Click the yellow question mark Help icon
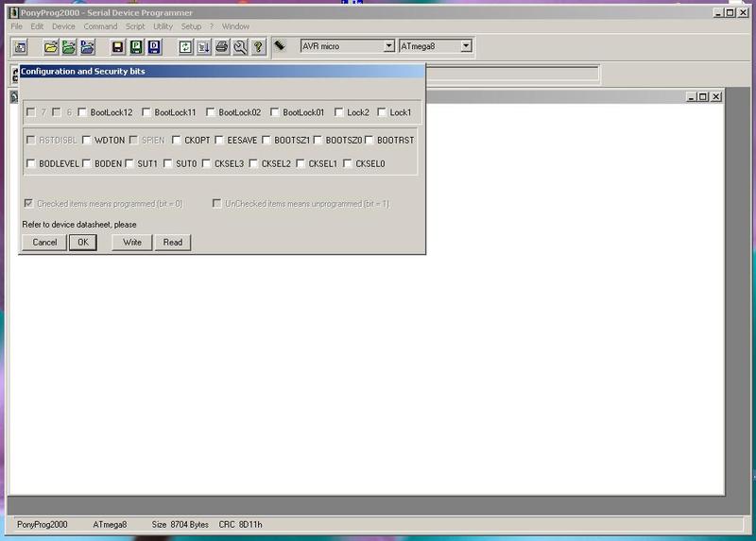Screen dimensions: 756x541 (258, 46)
